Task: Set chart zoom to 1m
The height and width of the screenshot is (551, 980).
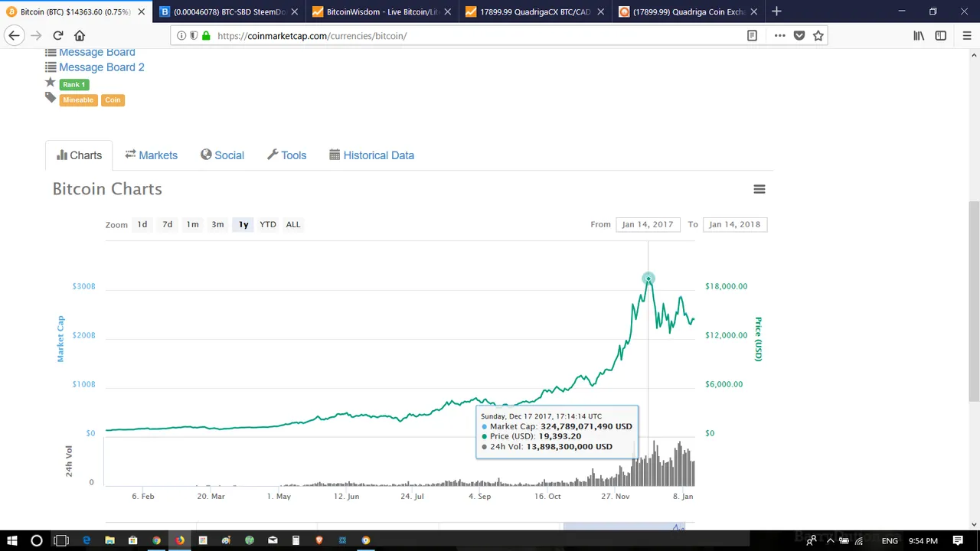Action: pos(193,224)
